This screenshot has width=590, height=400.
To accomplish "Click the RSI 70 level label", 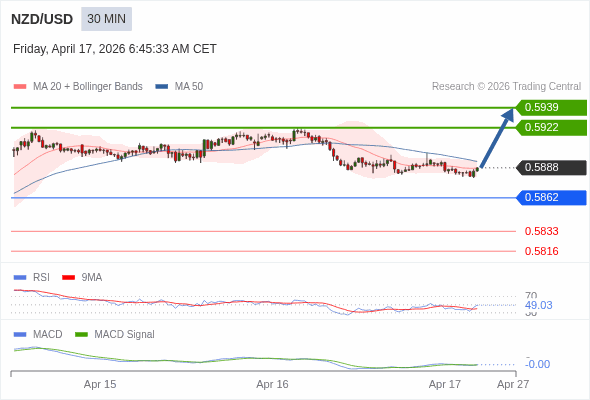I will [531, 295].
